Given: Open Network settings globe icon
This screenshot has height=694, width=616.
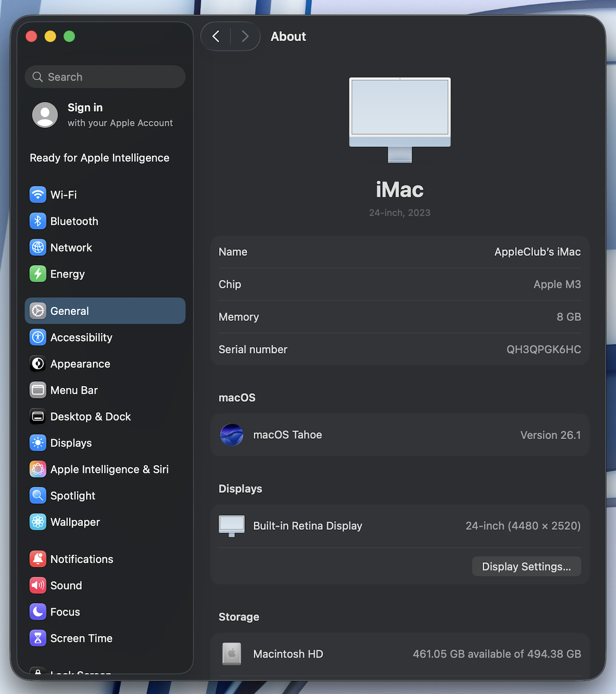Looking at the screenshot, I should (x=37, y=248).
